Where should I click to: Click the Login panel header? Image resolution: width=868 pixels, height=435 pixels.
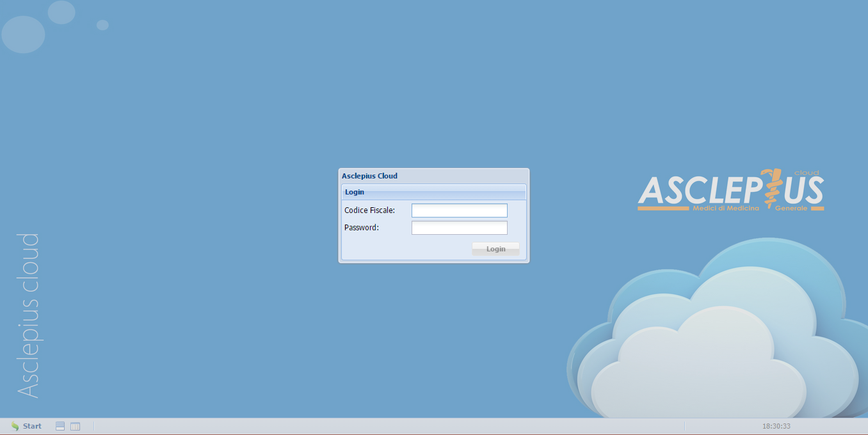[434, 192]
